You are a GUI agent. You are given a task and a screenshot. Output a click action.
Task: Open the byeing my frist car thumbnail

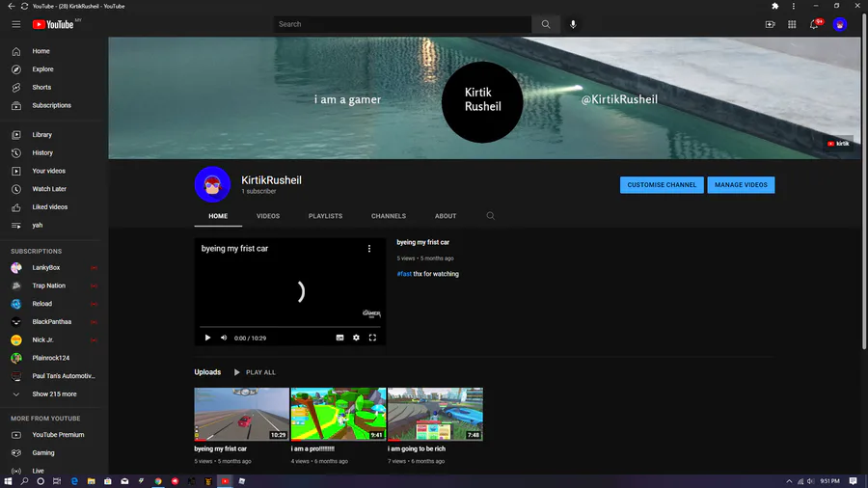point(241,414)
